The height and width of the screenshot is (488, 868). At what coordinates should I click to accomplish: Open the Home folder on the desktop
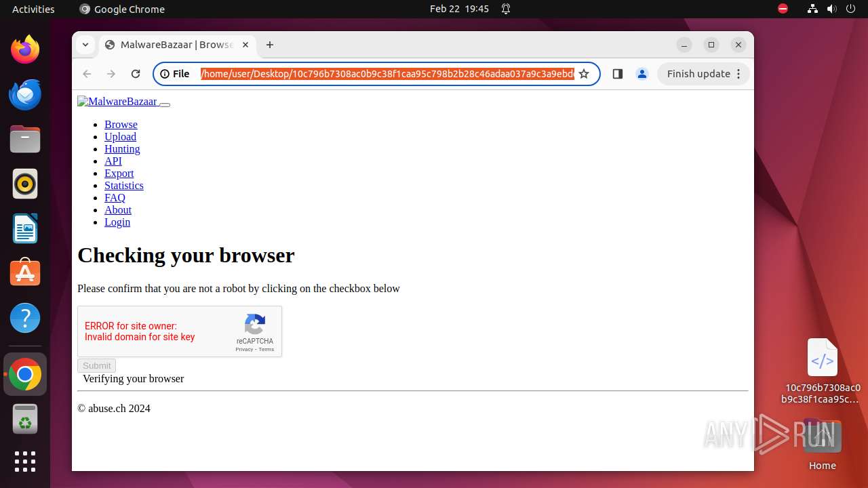tap(822, 444)
